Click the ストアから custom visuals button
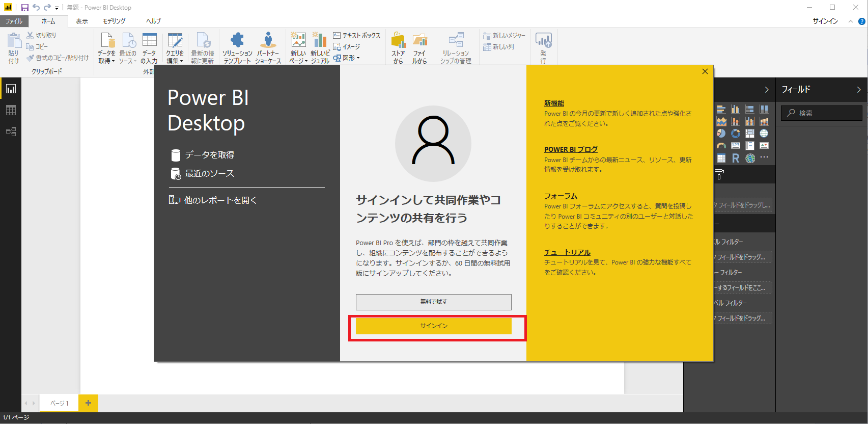The width and height of the screenshot is (868, 424). pyautogui.click(x=398, y=47)
